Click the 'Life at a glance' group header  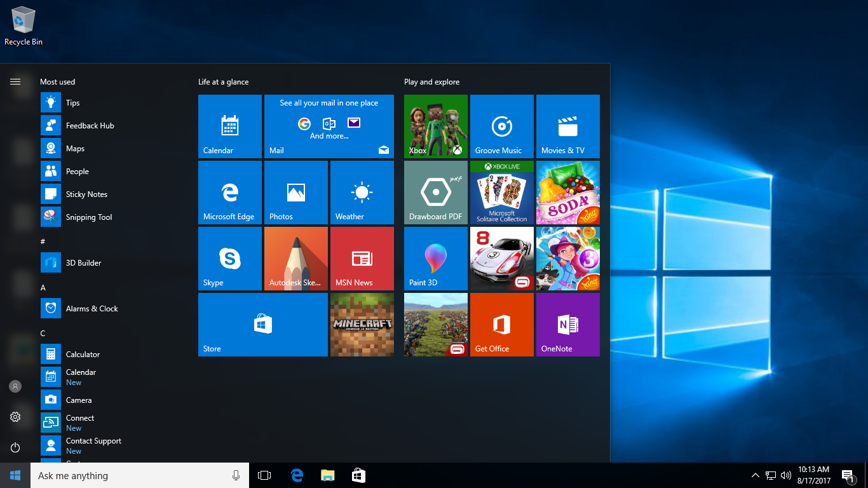pyautogui.click(x=224, y=82)
